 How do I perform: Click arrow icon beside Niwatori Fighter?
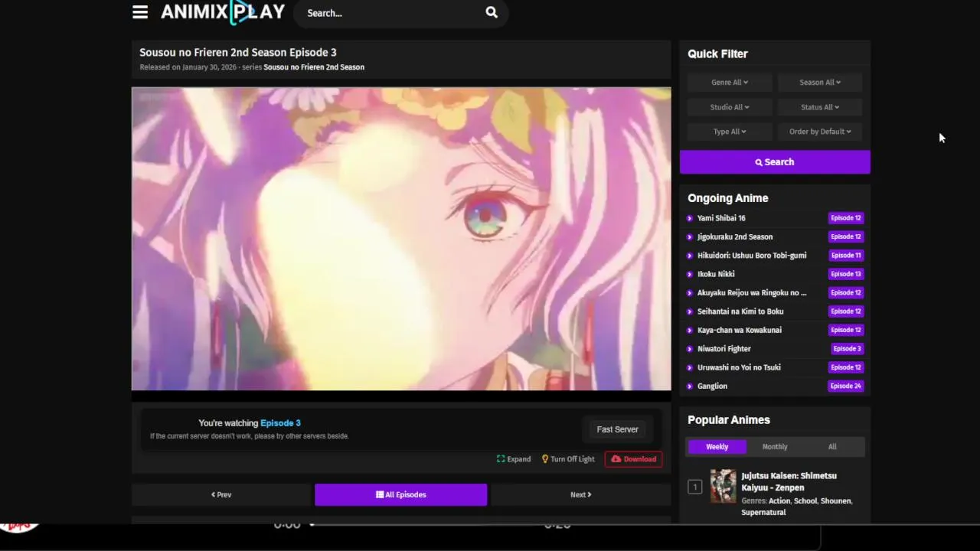(x=690, y=349)
